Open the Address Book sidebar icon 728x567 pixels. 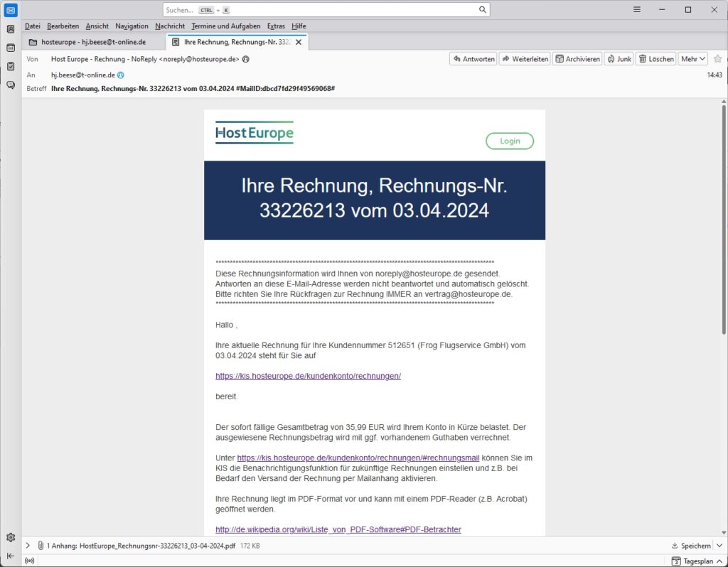[x=11, y=29]
